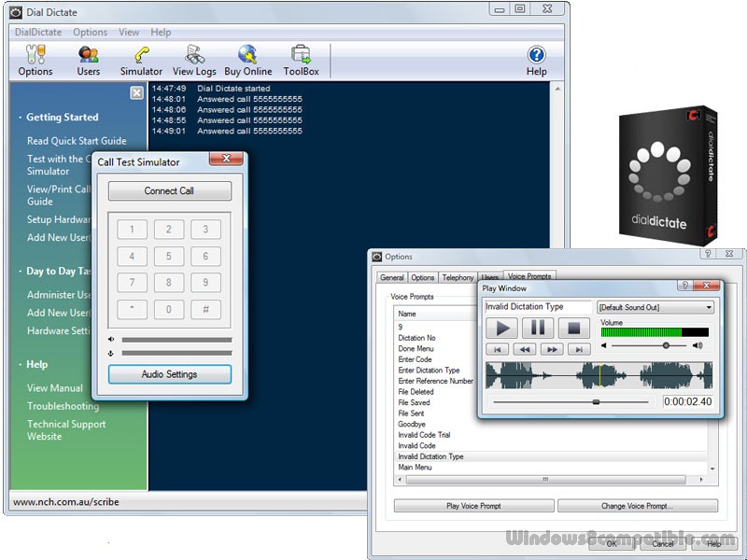The image size is (747, 560).
Task: Click the Options dialog help question button
Action: [708, 253]
